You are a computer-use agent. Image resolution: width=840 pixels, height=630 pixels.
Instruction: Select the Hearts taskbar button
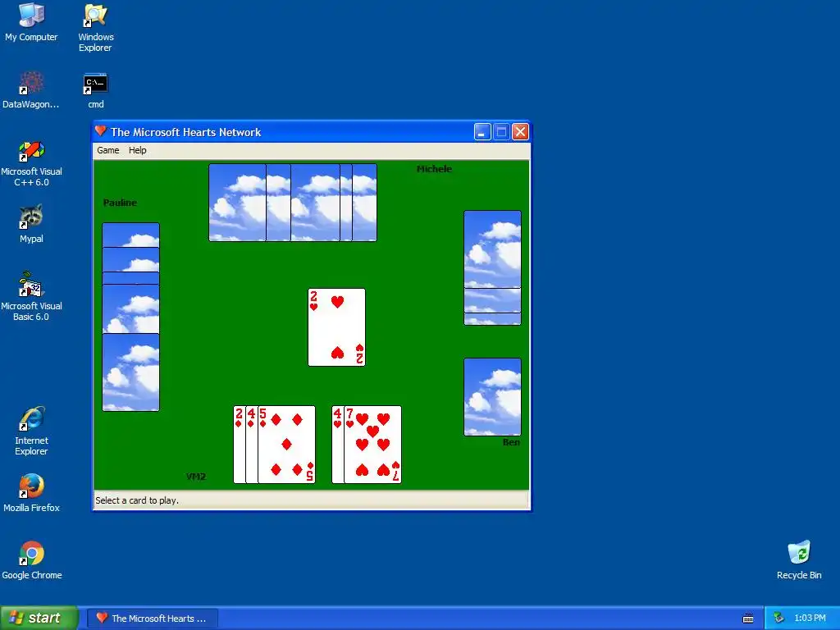point(153,619)
